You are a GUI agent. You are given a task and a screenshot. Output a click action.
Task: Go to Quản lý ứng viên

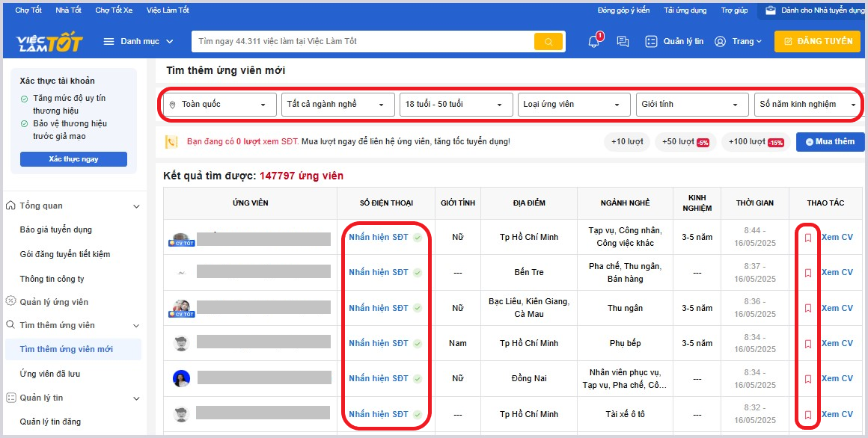click(54, 302)
